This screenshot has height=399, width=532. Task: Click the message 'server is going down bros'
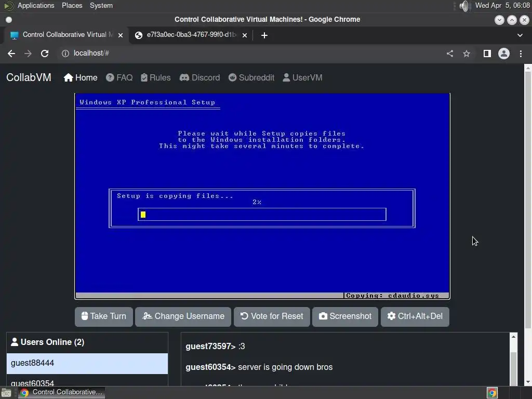coord(285,367)
